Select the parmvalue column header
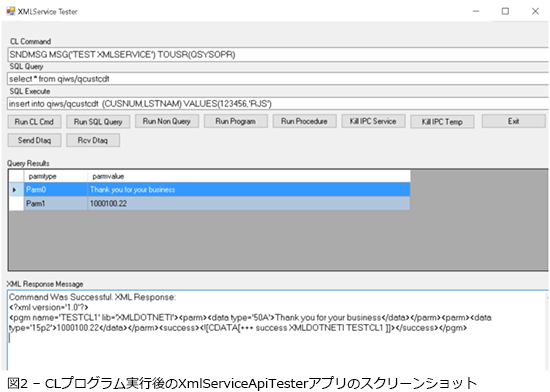The height and width of the screenshot is (392, 550). (249, 176)
